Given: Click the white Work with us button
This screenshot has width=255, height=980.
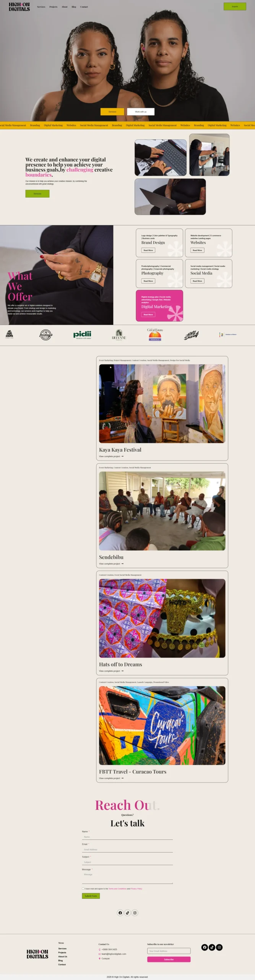Looking at the screenshot, I should click(x=141, y=112).
